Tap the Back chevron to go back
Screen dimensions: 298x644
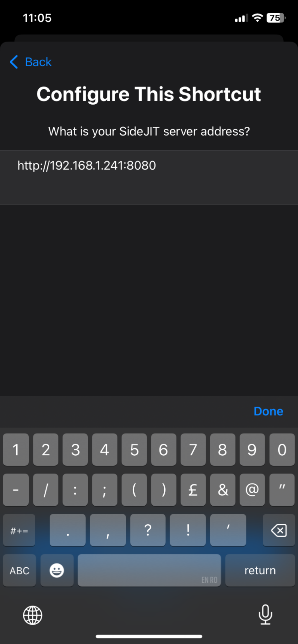(14, 62)
